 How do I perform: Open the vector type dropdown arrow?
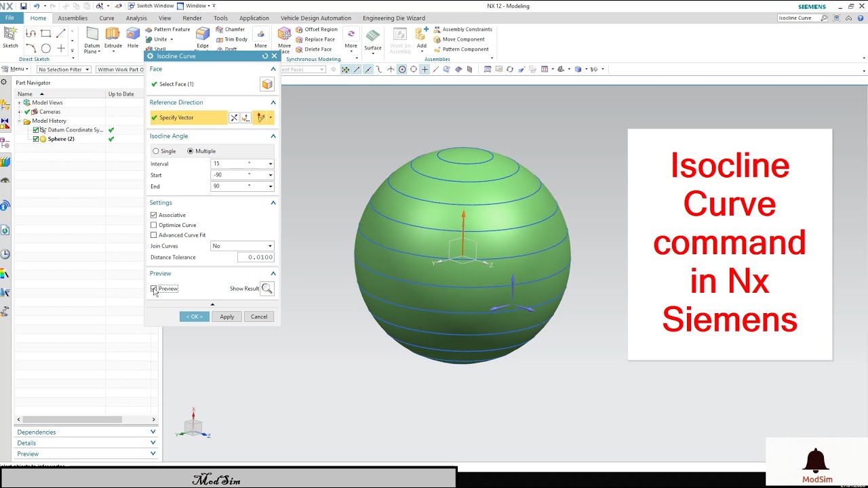[x=270, y=118]
